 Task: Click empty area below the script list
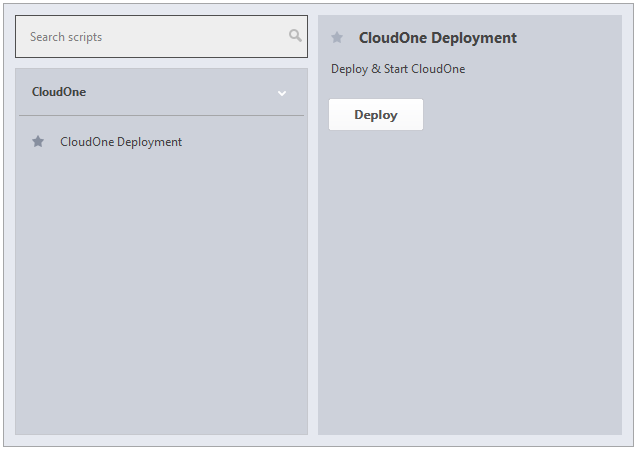160,300
